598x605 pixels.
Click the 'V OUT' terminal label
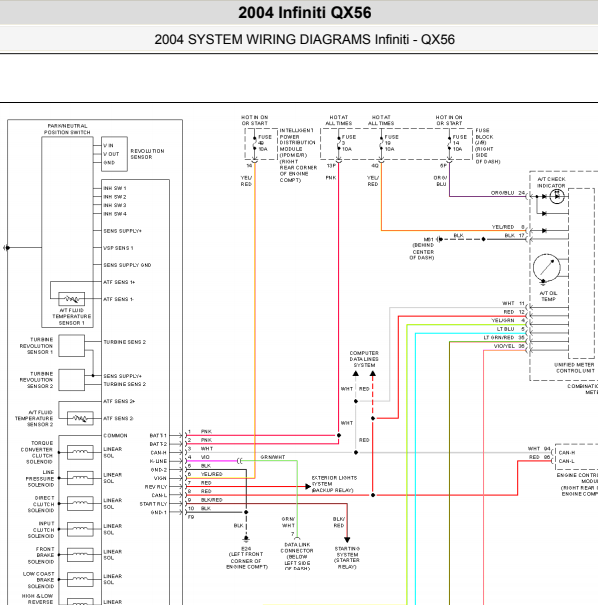pyautogui.click(x=111, y=154)
